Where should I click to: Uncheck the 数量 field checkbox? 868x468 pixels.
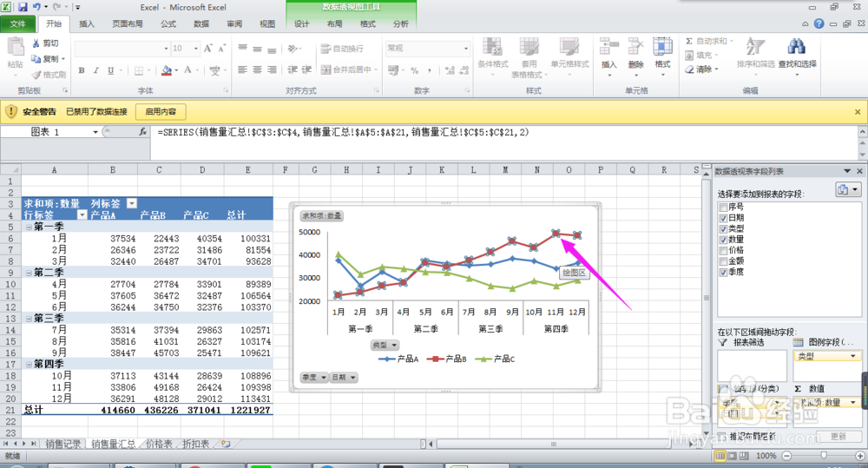(x=723, y=240)
